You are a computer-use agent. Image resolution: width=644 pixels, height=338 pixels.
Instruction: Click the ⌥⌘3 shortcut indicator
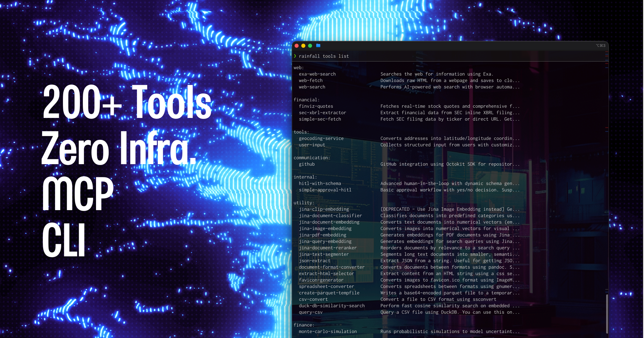[x=600, y=46]
